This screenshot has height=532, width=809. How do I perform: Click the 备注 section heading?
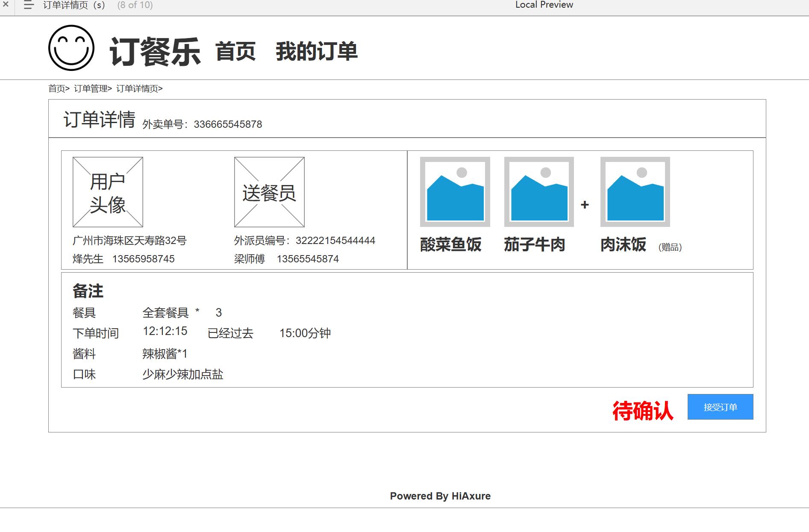[x=88, y=291]
